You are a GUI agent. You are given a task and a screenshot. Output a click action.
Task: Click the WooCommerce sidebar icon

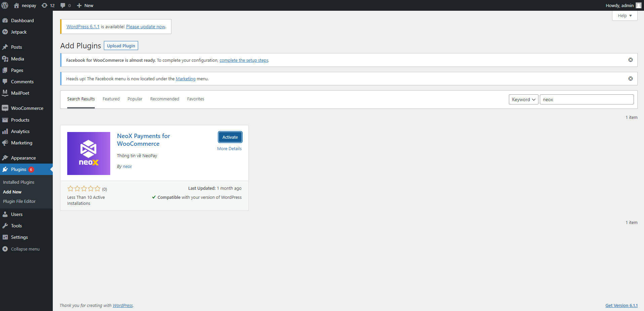coord(5,108)
